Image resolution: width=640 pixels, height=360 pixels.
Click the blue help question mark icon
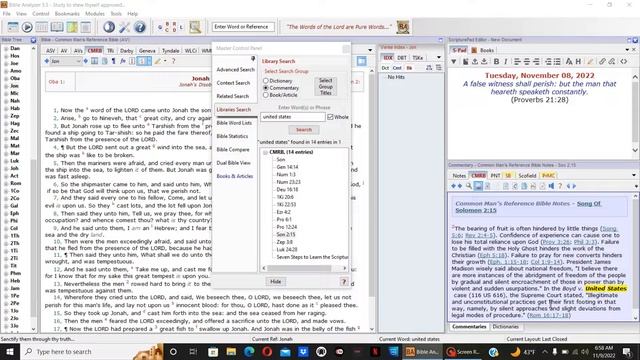(140, 27)
